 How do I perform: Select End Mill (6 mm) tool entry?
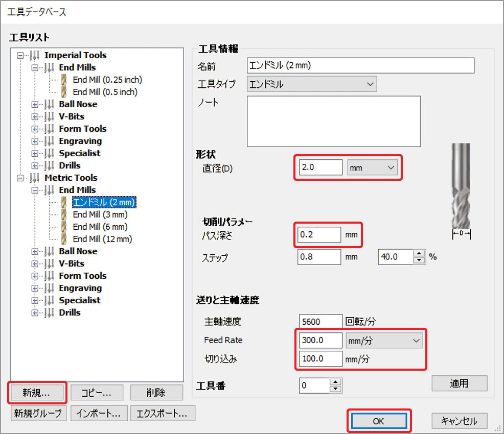[x=100, y=227]
